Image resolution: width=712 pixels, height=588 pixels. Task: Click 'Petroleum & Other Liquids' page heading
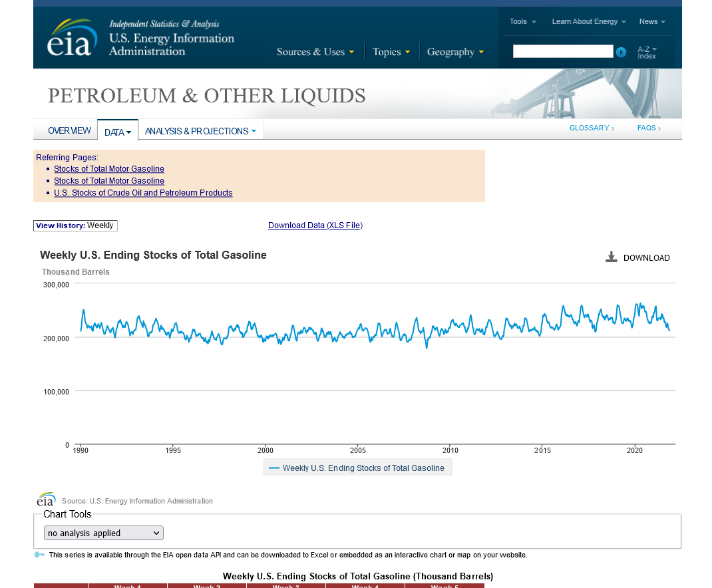pos(206,96)
